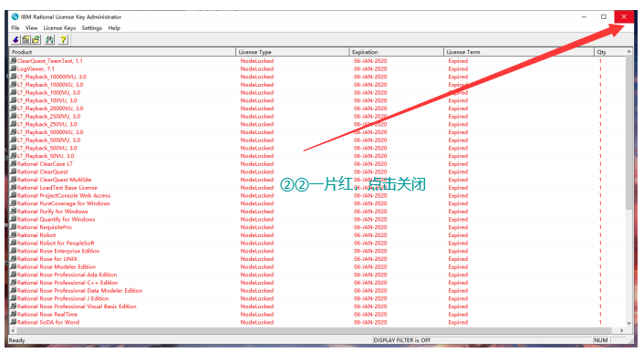Sort by the Expiration column header
Viewport: 644px width, 363px height.
(x=396, y=52)
